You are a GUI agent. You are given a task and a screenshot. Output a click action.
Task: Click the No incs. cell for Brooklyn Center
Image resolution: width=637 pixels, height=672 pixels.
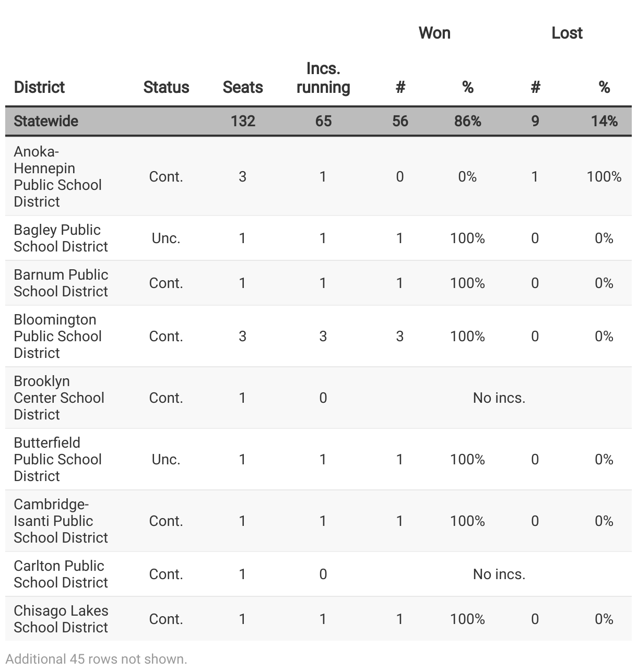499,398
